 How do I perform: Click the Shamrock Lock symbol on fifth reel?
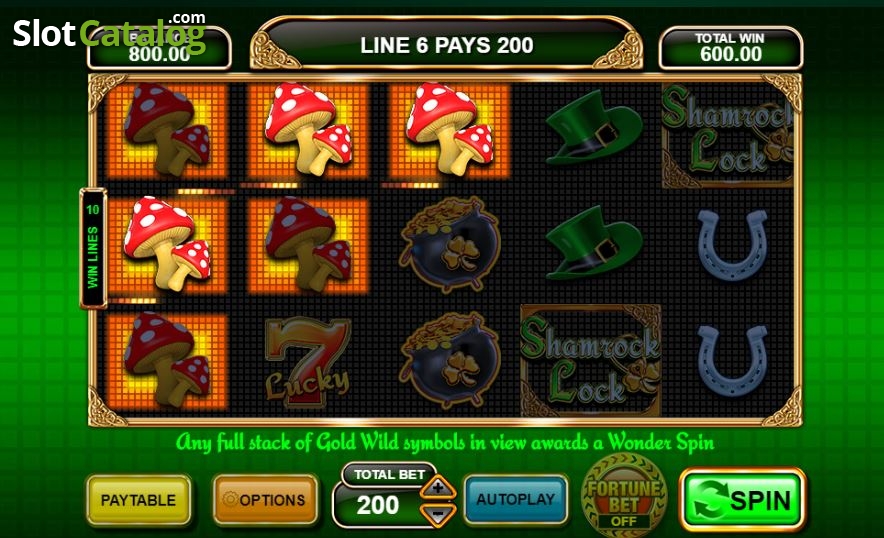point(728,136)
